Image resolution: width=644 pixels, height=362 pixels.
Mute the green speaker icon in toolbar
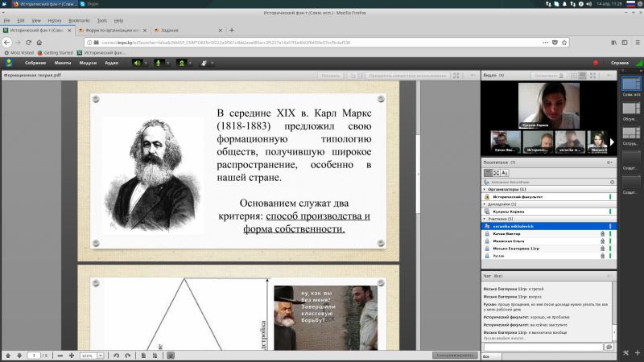137,63
